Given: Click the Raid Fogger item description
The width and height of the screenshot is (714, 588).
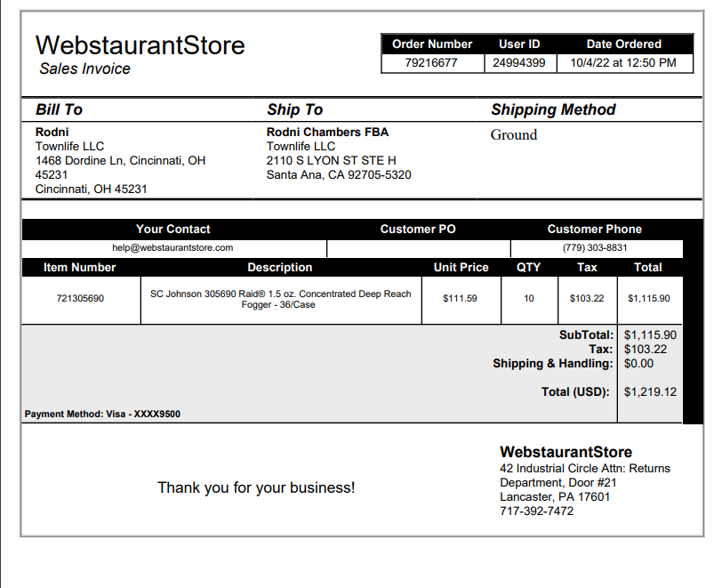Looking at the screenshot, I should pyautogui.click(x=280, y=299).
